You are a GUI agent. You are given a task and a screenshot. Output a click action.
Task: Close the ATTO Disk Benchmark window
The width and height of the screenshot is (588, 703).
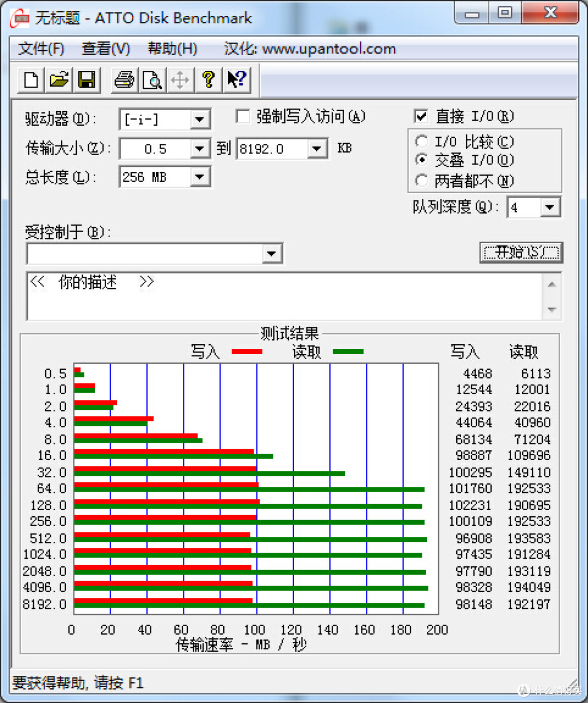click(550, 13)
